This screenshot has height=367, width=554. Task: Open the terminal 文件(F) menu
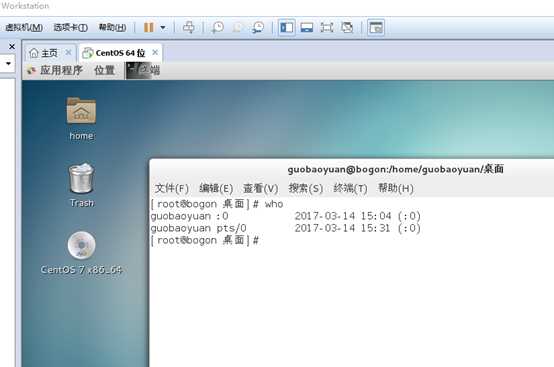pos(172,188)
